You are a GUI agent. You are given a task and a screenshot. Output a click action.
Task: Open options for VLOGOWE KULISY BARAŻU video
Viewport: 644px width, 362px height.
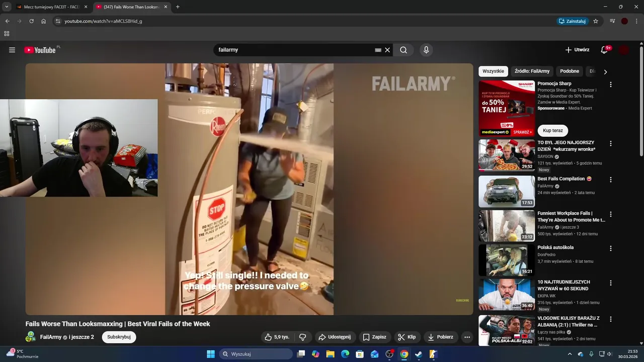tap(611, 319)
